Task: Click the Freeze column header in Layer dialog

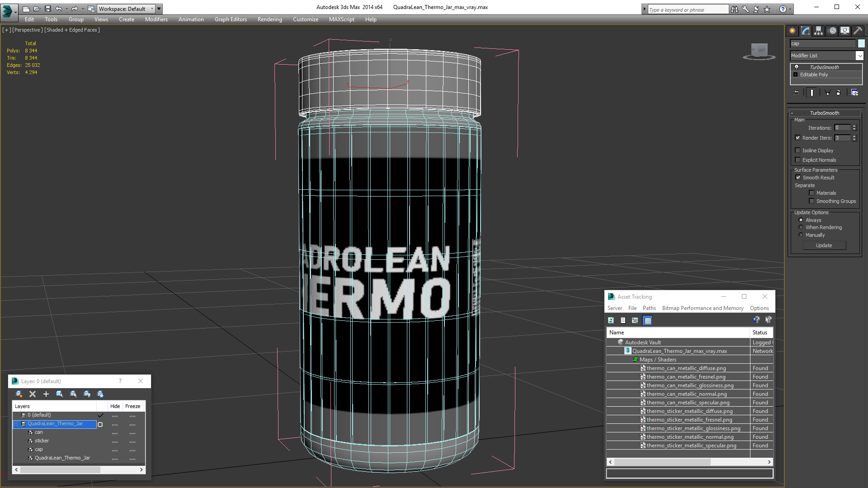Action: (133, 406)
